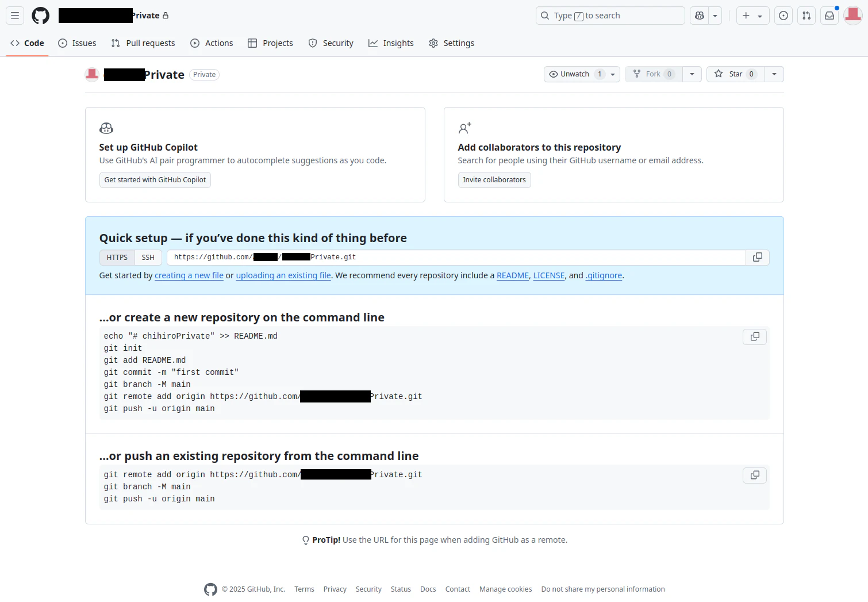Open the Docs footer link

[x=428, y=589]
